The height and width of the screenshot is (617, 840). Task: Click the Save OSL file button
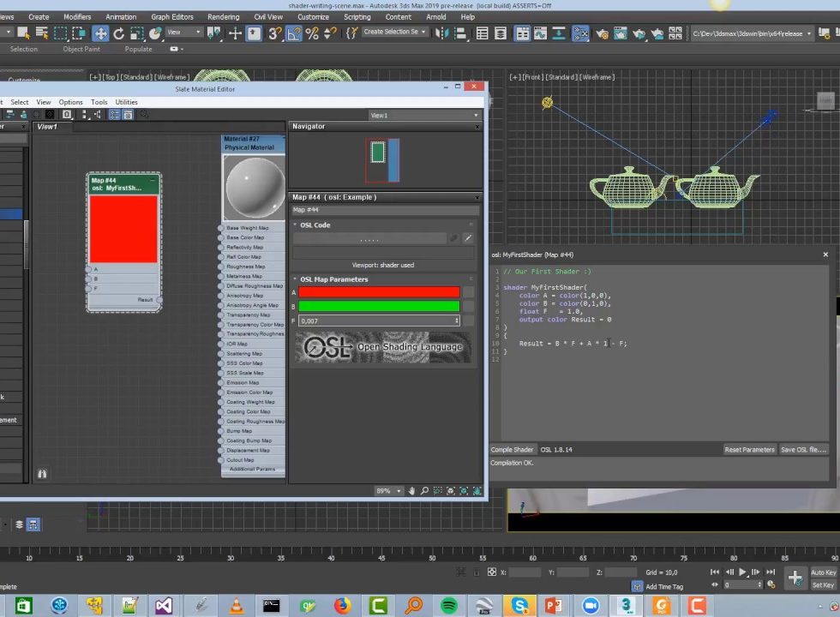click(804, 450)
